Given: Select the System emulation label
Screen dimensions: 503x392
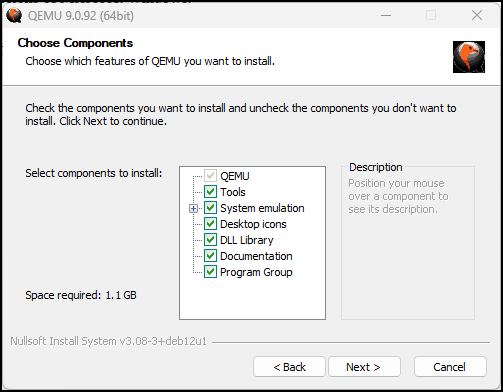Looking at the screenshot, I should (262, 208).
